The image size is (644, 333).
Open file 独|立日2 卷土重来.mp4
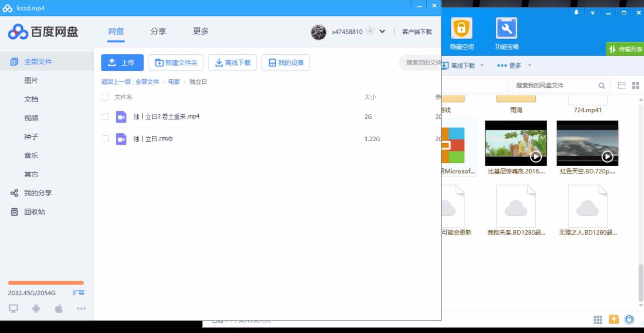pyautogui.click(x=167, y=116)
